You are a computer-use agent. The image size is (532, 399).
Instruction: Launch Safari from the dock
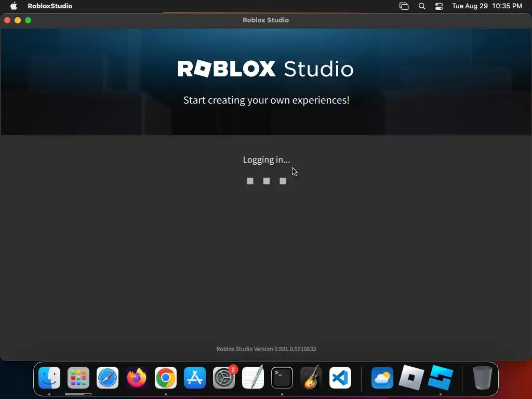point(108,378)
